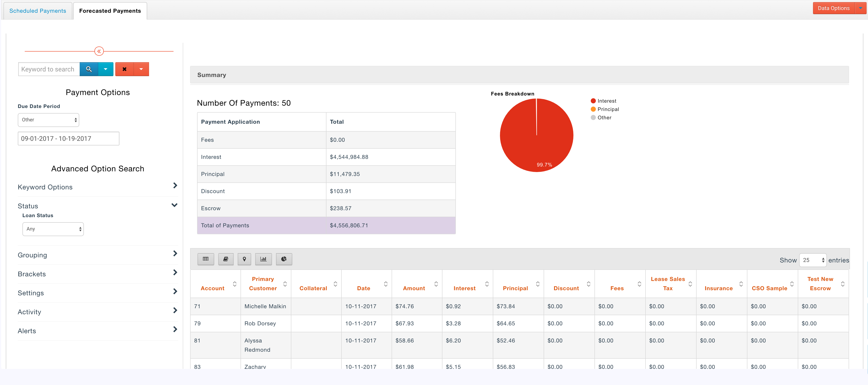The height and width of the screenshot is (385, 868).
Task: Open the blue search options dropdown arrow
Action: [105, 69]
